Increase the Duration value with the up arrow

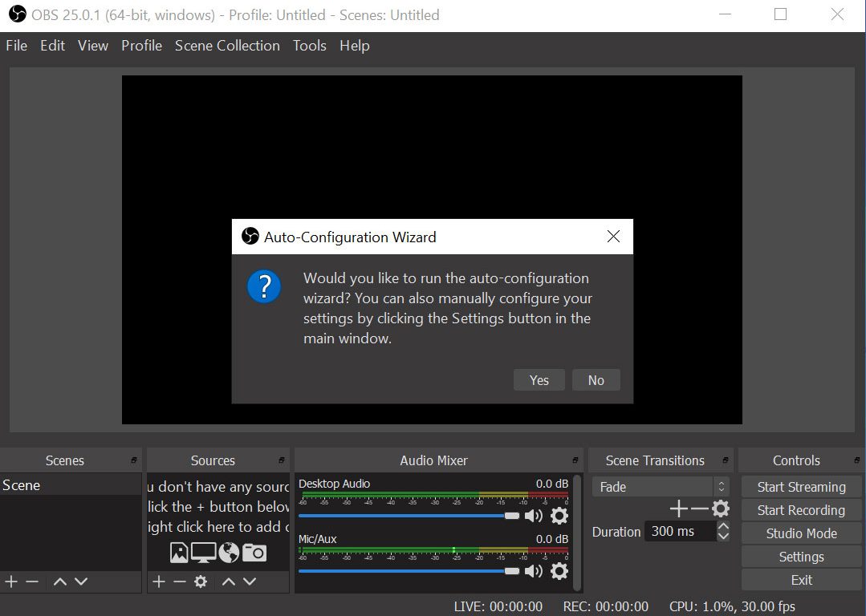(x=723, y=526)
